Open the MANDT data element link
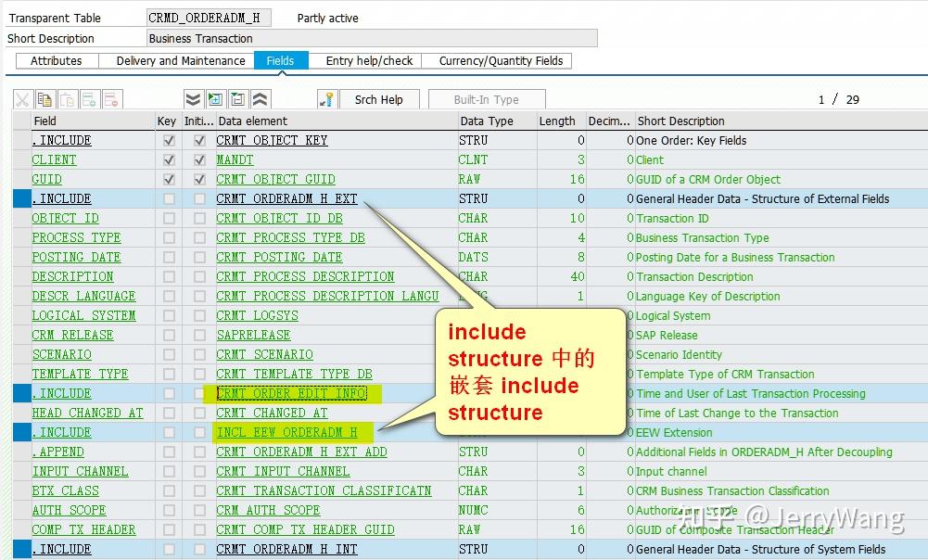Image resolution: width=928 pixels, height=560 pixels. (x=234, y=159)
